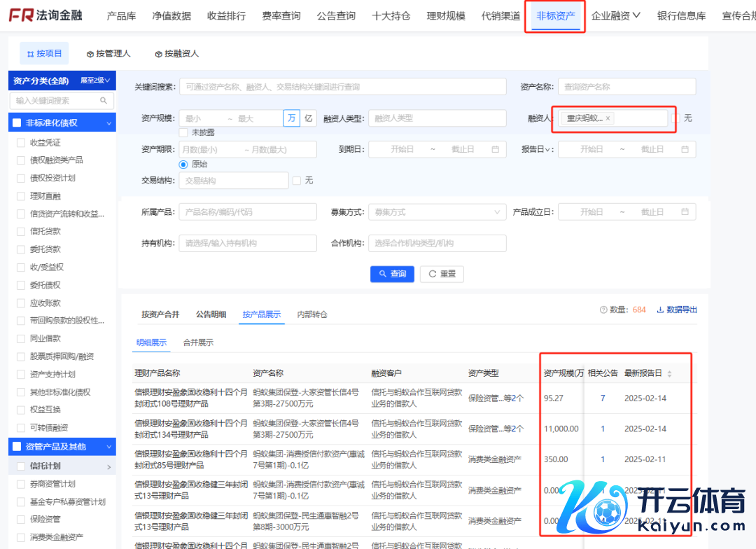
Task: Remove the 重庆蚂蚁 financier tag
Action: pos(608,118)
